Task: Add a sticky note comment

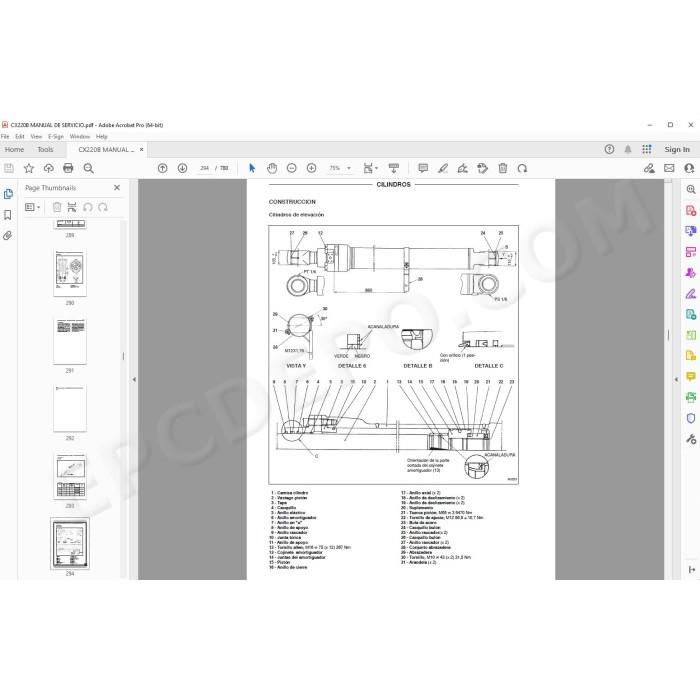Action: (x=423, y=168)
